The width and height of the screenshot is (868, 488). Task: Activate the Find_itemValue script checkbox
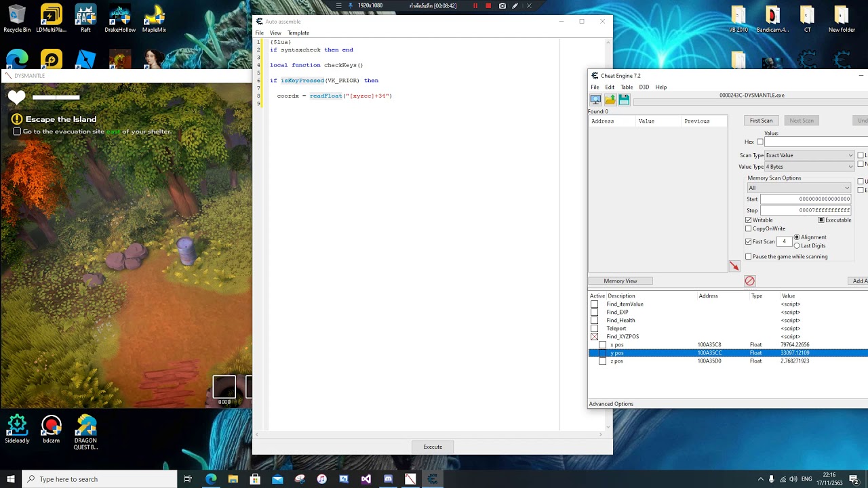(595, 304)
